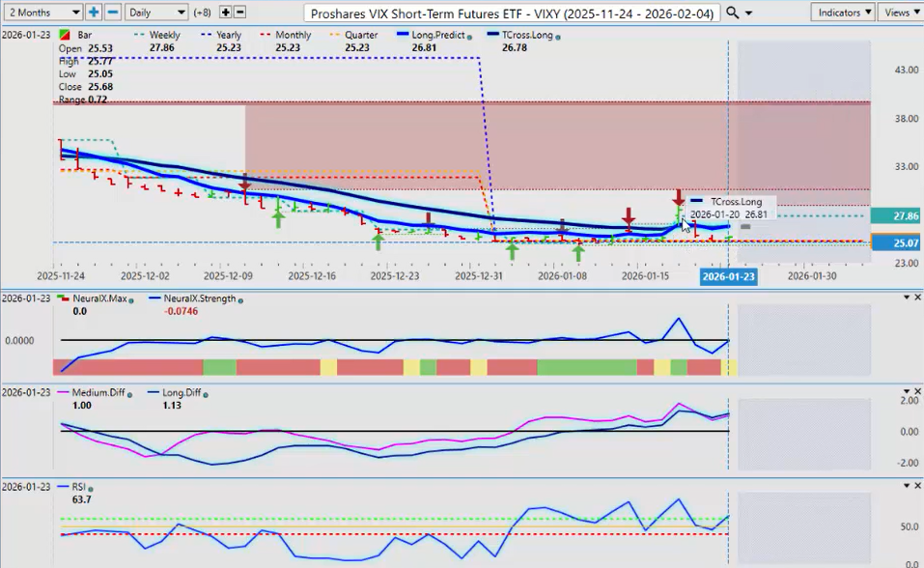Image resolution: width=924 pixels, height=568 pixels.
Task: Click the magnifier symbol search icon
Action: (733, 13)
